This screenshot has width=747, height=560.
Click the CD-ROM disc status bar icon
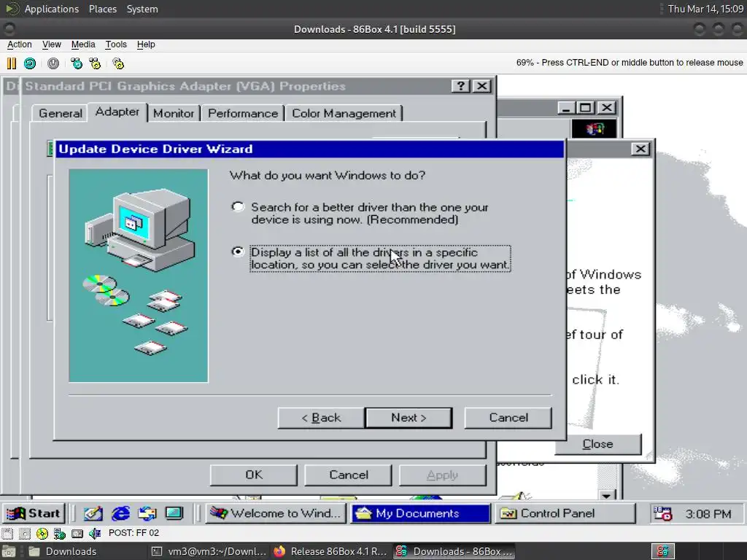[x=42, y=533]
